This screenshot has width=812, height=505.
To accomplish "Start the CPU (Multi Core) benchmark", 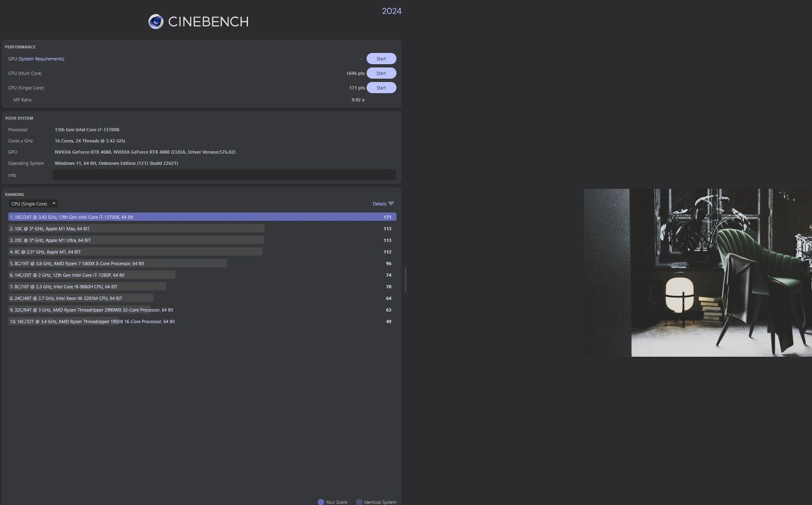I will pyautogui.click(x=381, y=73).
